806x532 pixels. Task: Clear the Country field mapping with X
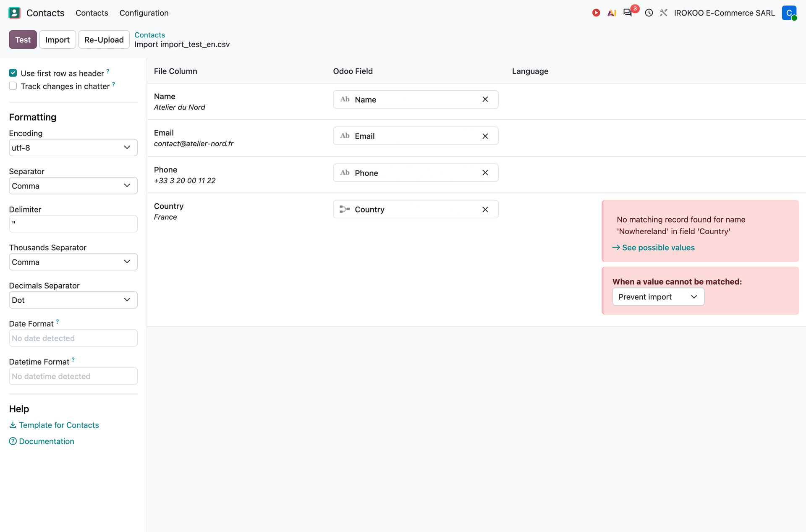pos(485,209)
